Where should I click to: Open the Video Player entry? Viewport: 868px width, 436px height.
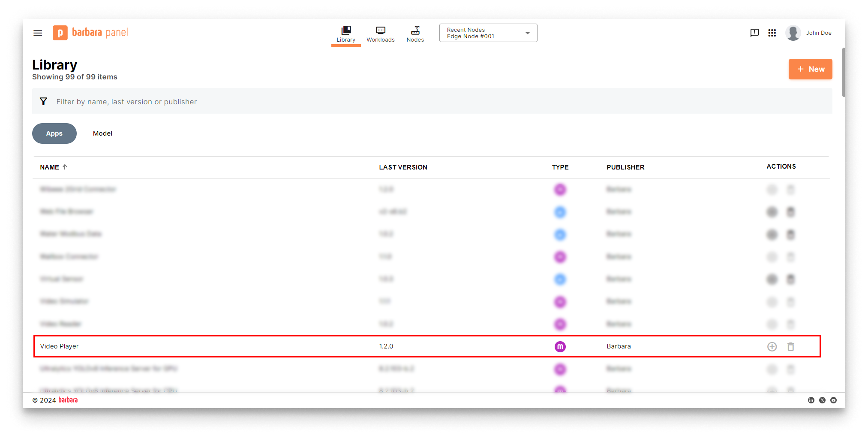(x=60, y=346)
